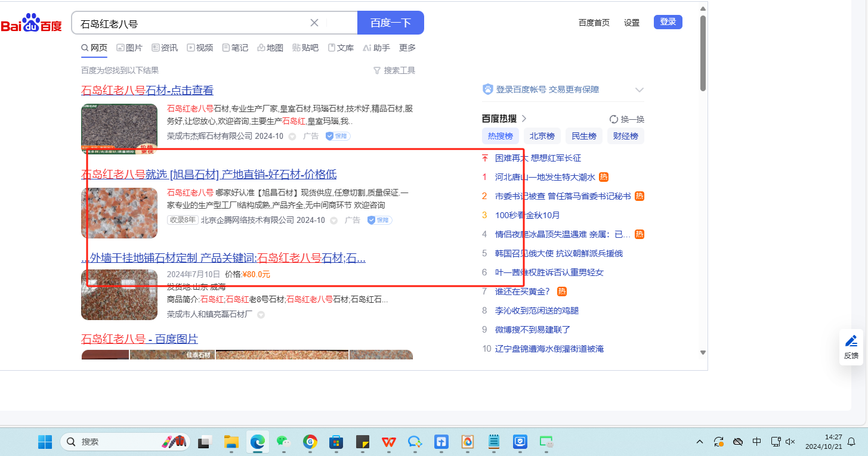Clear the search box text
Viewport: 868px width, 456px height.
click(314, 23)
